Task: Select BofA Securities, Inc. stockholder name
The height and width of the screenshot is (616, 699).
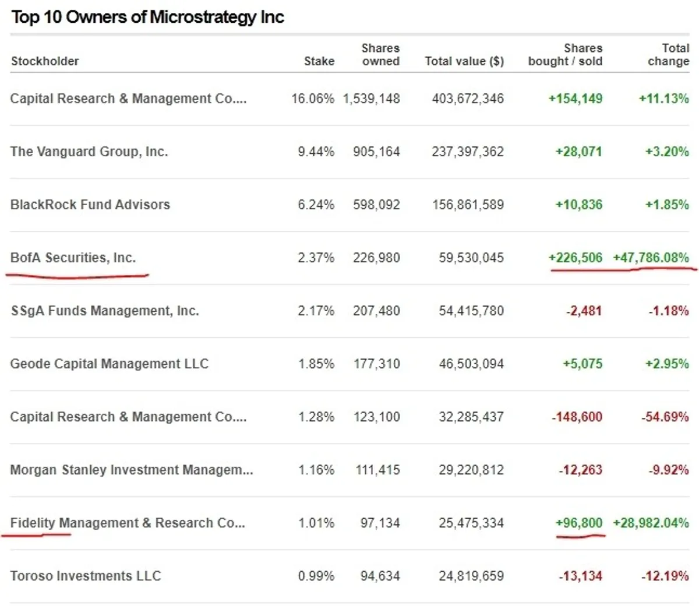Action: [73, 258]
